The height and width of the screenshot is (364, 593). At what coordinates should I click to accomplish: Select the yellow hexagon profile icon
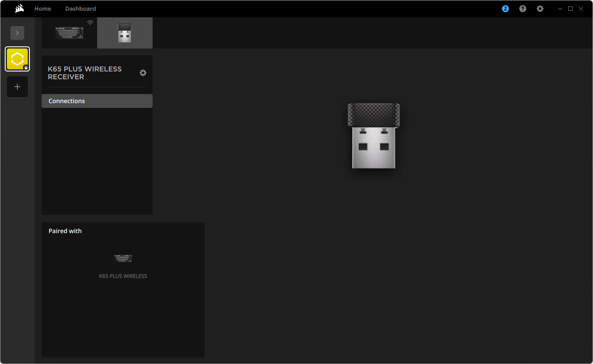click(x=17, y=59)
